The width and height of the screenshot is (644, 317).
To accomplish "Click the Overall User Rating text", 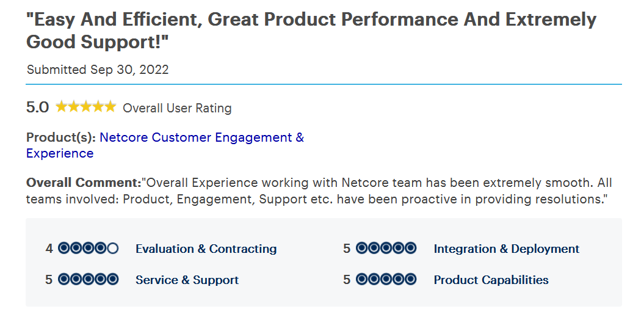I will coord(178,108).
